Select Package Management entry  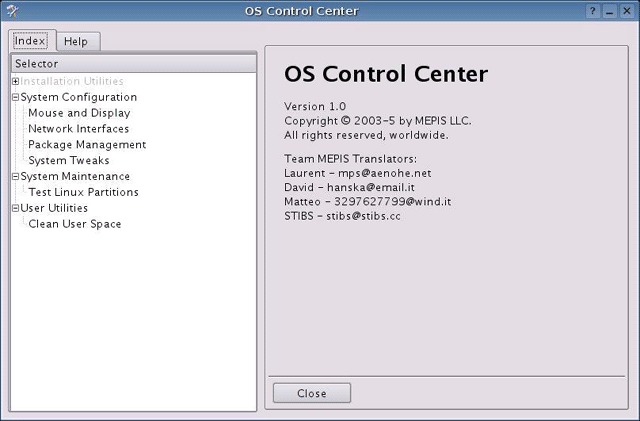(x=87, y=145)
